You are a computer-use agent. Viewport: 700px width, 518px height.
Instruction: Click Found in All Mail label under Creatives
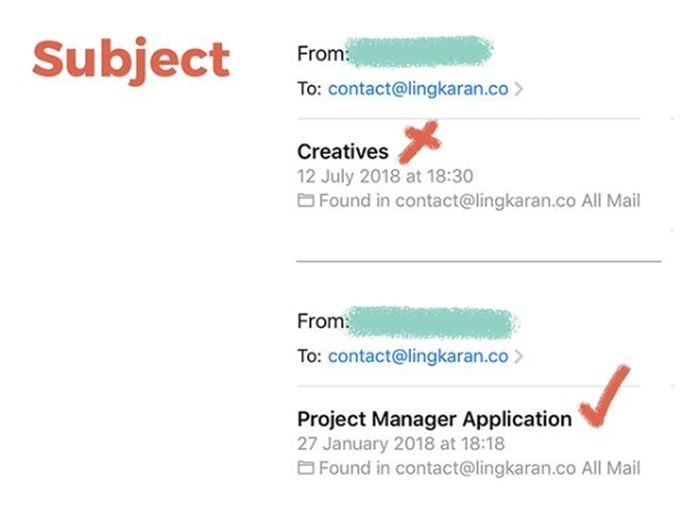click(480, 201)
